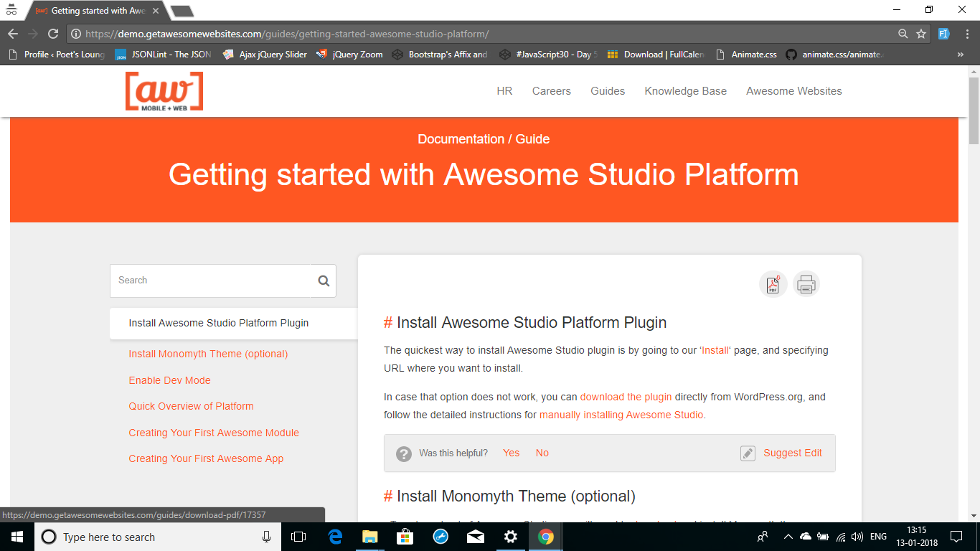Show hidden system tray icons
The height and width of the screenshot is (551, 980).
pos(788,537)
